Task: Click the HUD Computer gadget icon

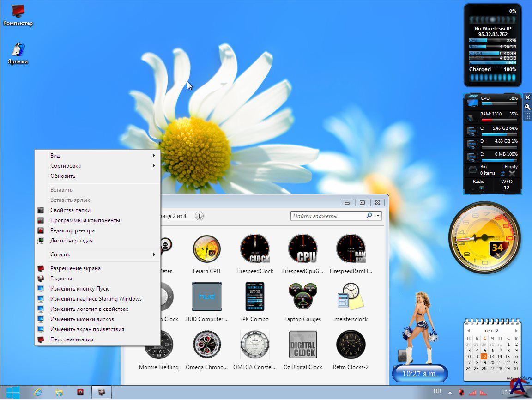Action: point(206,297)
